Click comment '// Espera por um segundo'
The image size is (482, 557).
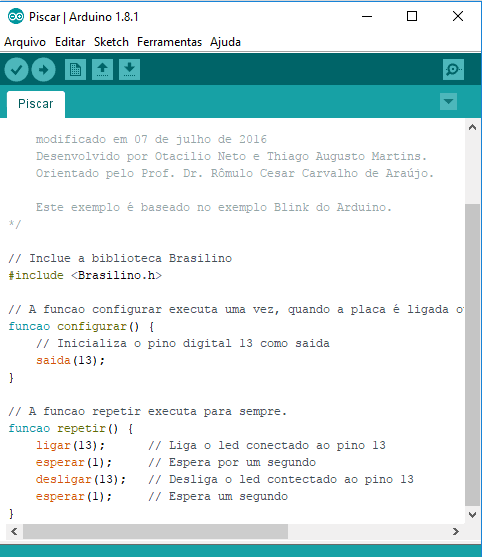tap(232, 463)
